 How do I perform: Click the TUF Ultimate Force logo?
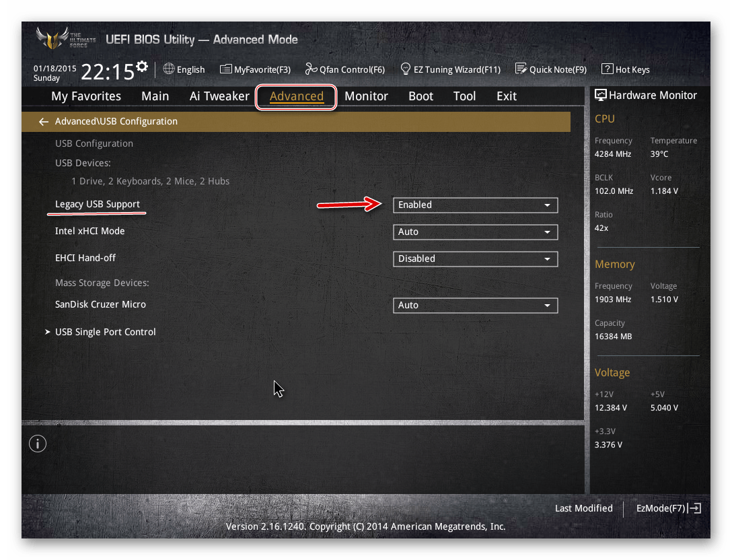(x=65, y=39)
